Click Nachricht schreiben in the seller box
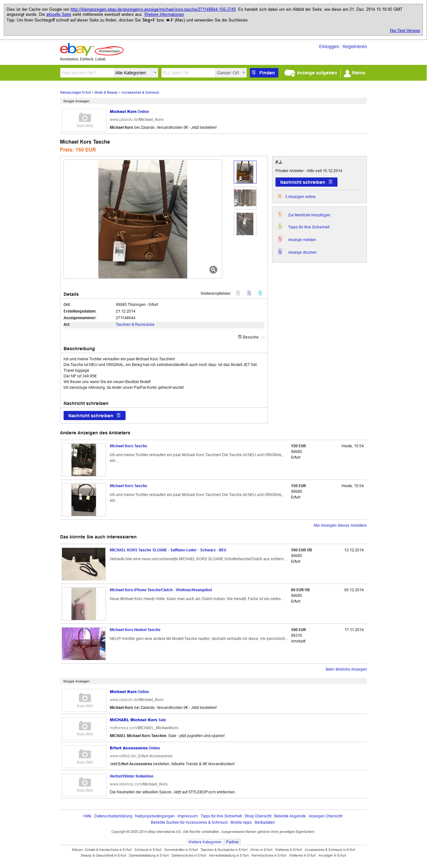 (x=306, y=182)
